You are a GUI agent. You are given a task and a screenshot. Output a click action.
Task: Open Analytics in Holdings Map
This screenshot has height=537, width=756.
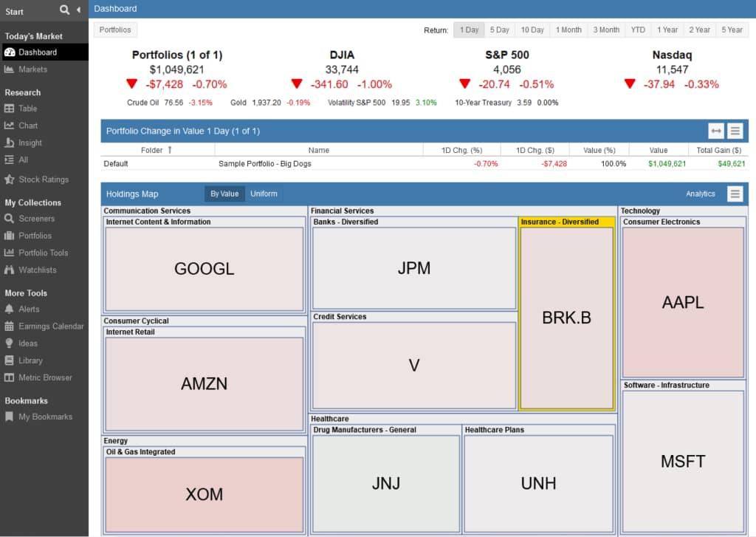[700, 194]
